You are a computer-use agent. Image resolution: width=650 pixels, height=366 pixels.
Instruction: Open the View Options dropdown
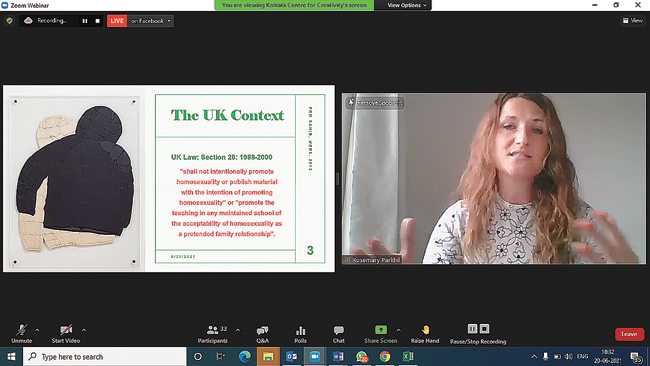pos(406,5)
